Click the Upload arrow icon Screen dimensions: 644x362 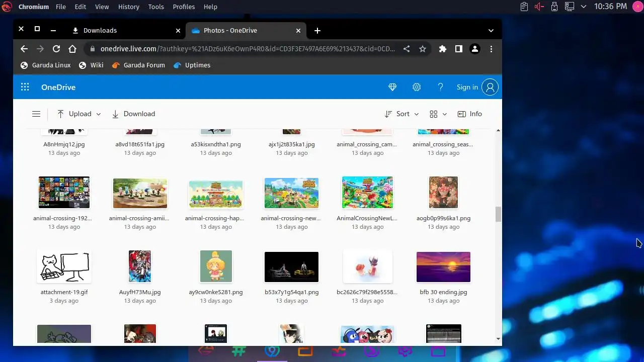click(60, 114)
